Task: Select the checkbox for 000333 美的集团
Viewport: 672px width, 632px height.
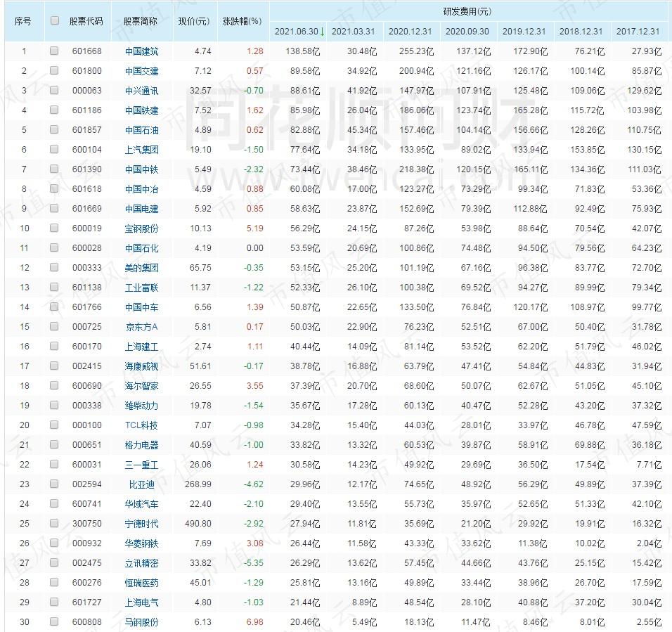Action: click(54, 267)
